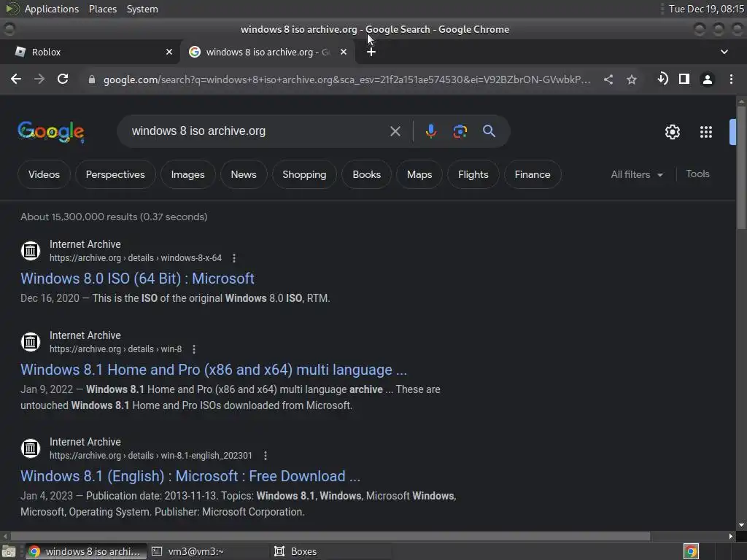Open Windows 8.1 (English) Microsoft link
The height and width of the screenshot is (560, 747).
pos(190,476)
